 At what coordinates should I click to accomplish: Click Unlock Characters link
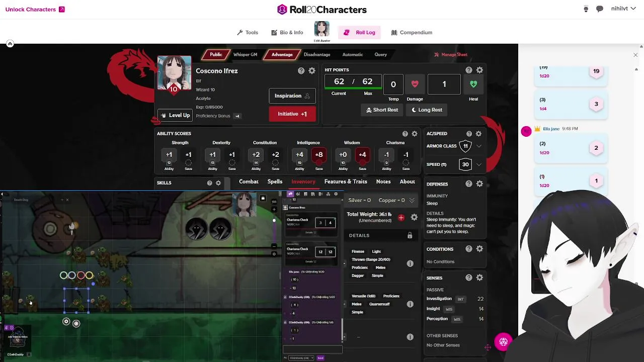point(35,9)
